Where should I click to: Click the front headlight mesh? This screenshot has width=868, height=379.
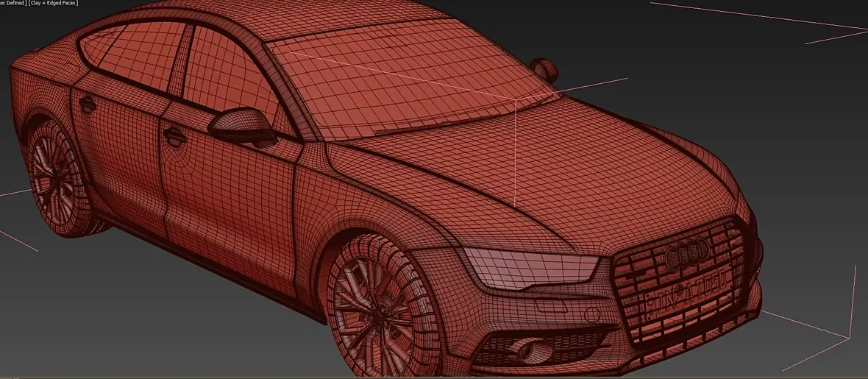click(529, 268)
